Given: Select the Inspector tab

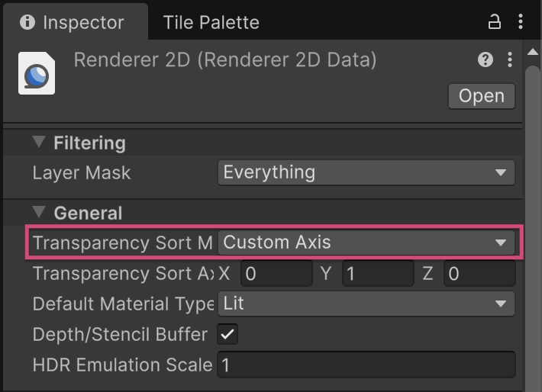Looking at the screenshot, I should point(82,23).
